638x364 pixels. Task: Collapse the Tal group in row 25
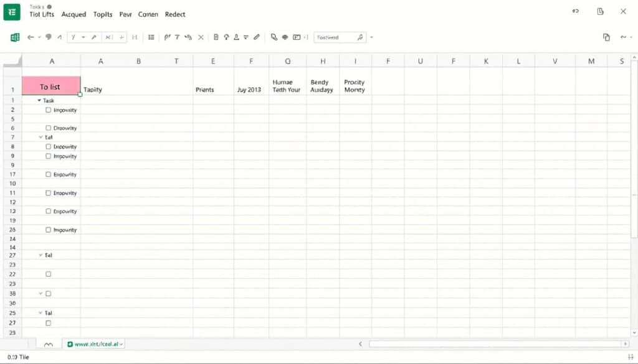[x=40, y=313]
